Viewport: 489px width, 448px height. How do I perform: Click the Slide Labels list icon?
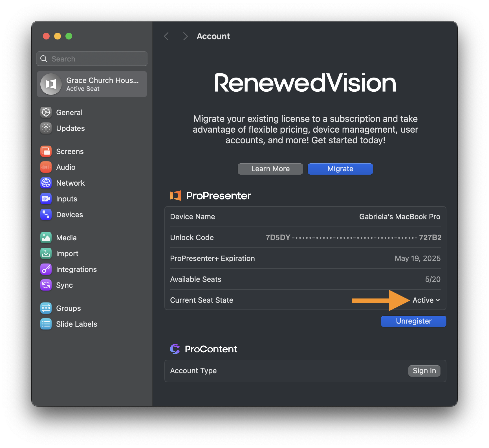[x=46, y=324]
